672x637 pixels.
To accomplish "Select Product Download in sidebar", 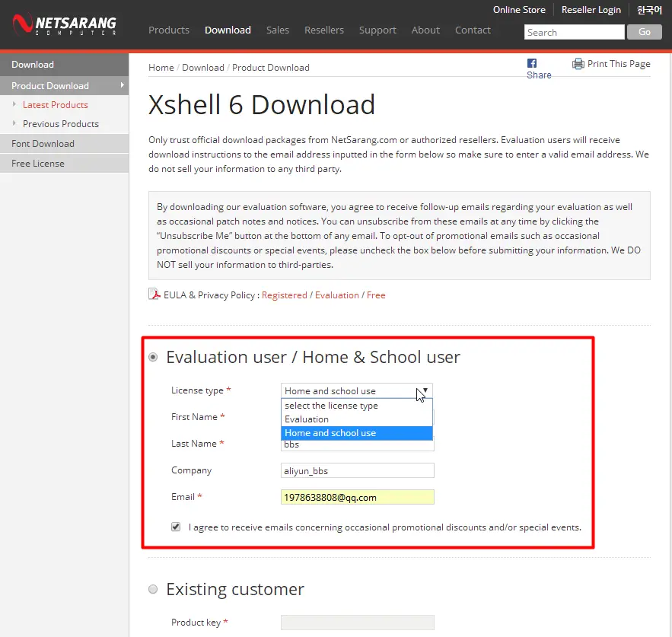I will pos(64,85).
